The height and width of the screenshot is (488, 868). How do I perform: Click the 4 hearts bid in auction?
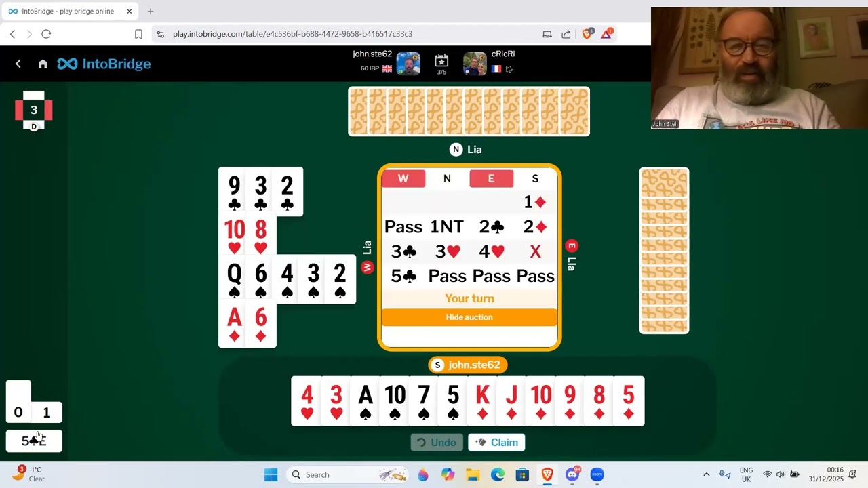coord(491,251)
